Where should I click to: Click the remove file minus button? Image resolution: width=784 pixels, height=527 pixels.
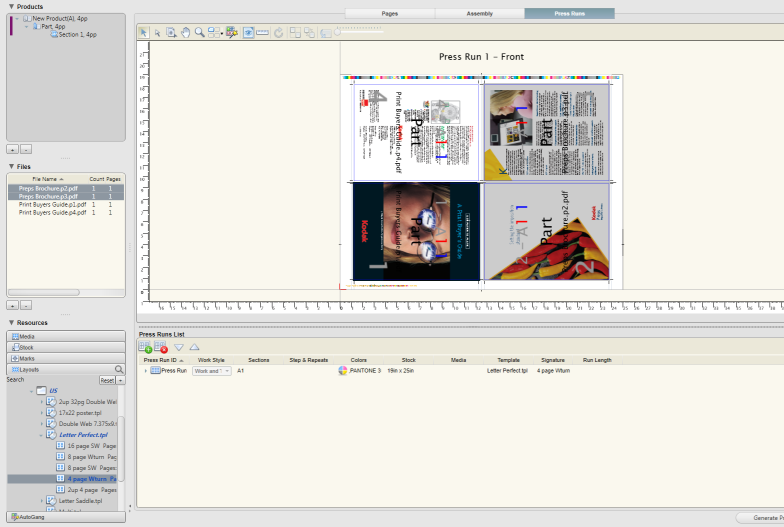[26, 305]
